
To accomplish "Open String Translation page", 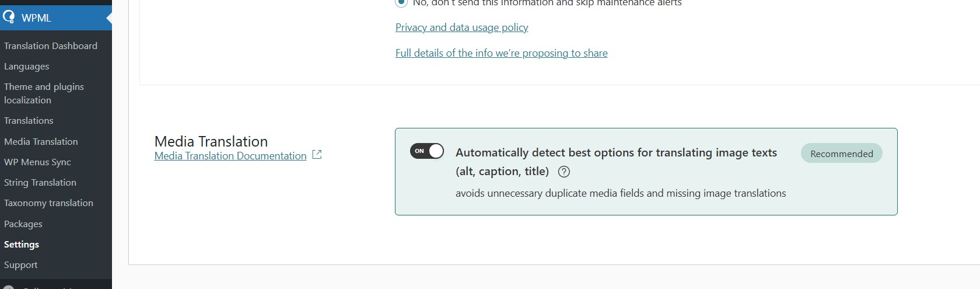I will 40,182.
